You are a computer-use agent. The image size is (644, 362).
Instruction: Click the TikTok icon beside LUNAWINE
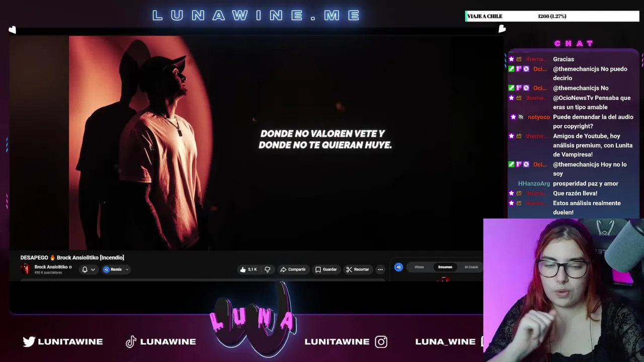click(131, 341)
